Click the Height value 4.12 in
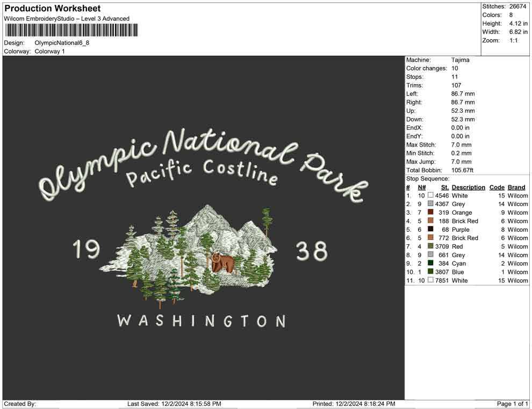 (x=518, y=24)
